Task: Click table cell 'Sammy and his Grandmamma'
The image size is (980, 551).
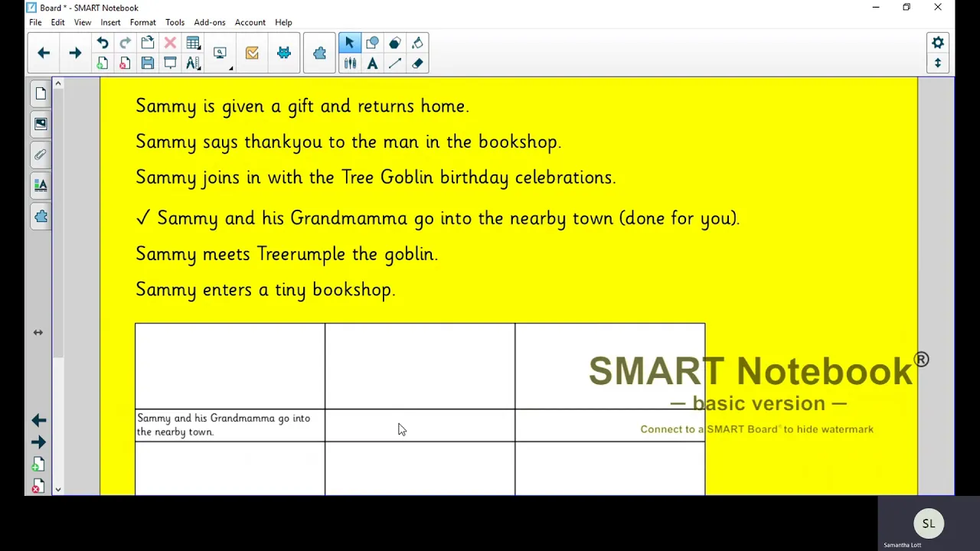Action: tap(230, 425)
